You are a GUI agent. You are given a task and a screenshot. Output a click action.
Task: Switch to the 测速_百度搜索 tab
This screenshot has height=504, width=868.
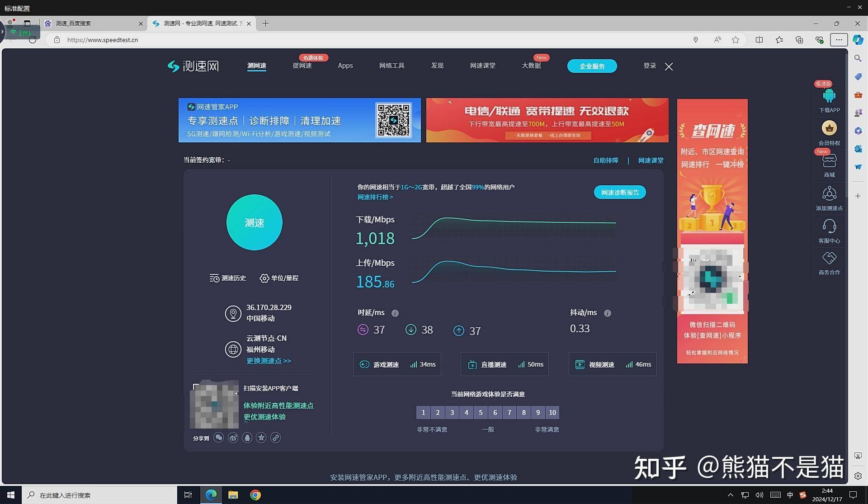click(x=94, y=24)
